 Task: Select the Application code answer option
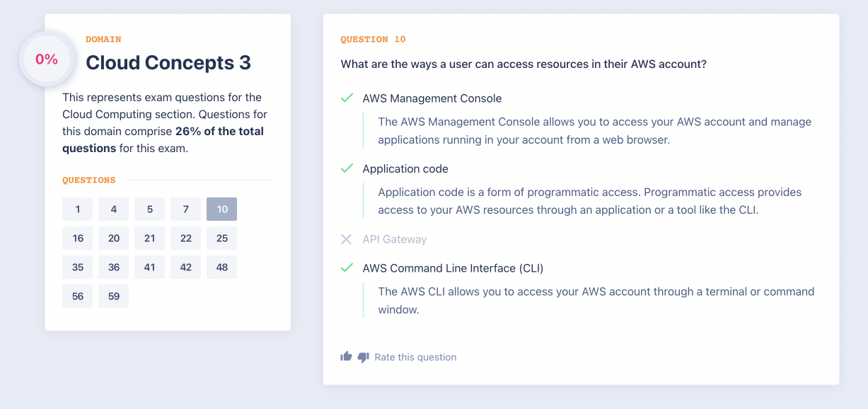coord(405,168)
